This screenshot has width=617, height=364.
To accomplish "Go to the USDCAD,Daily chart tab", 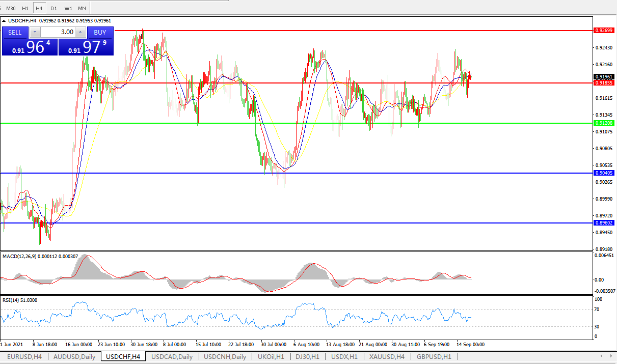I will (x=172, y=357).
